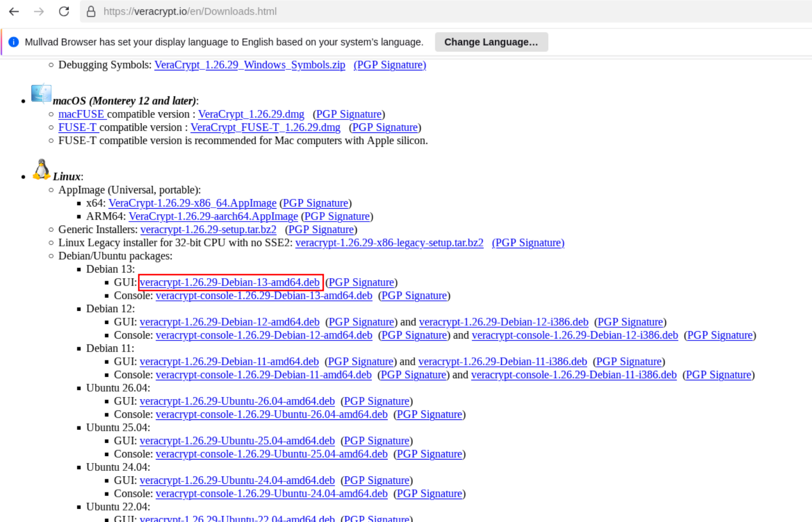Download VeraCrypt_1.26.29_Windows_Symbols.zip
812x522 pixels.
(x=250, y=65)
